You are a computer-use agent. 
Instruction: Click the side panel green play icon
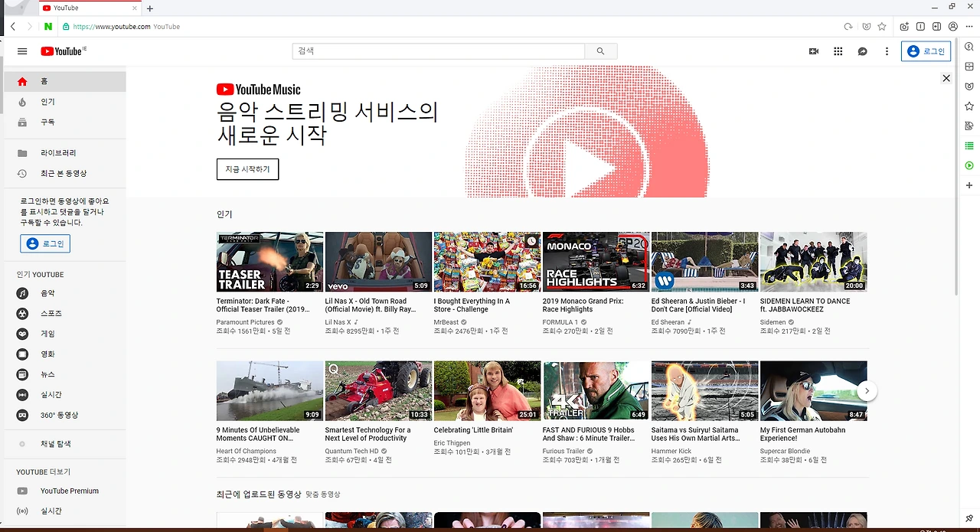coord(969,165)
